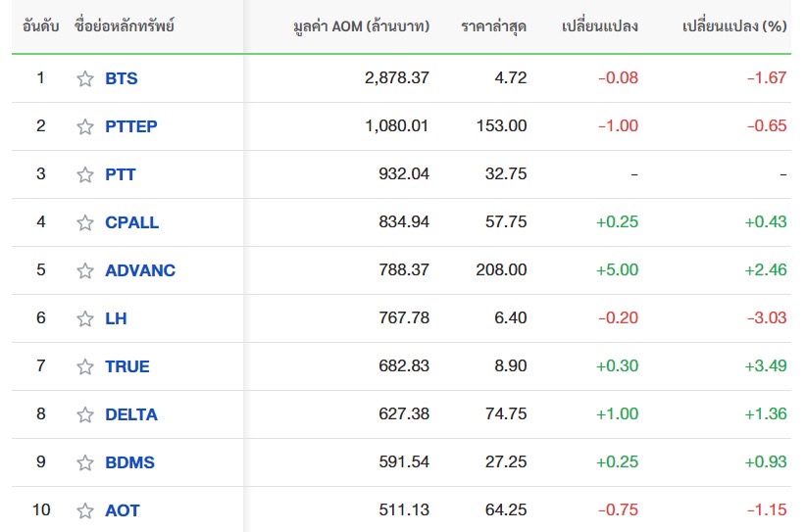This screenshot has width=806, height=532.
Task: Toggle the AOT favorite star
Action: tap(85, 510)
